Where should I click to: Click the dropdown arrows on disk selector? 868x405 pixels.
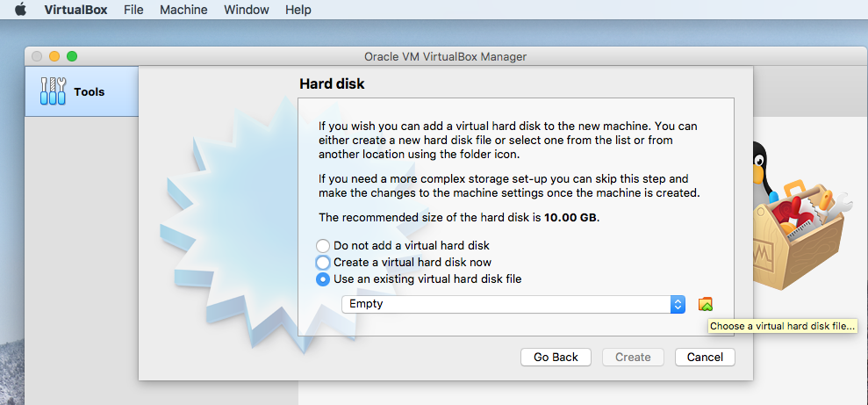[x=678, y=304]
